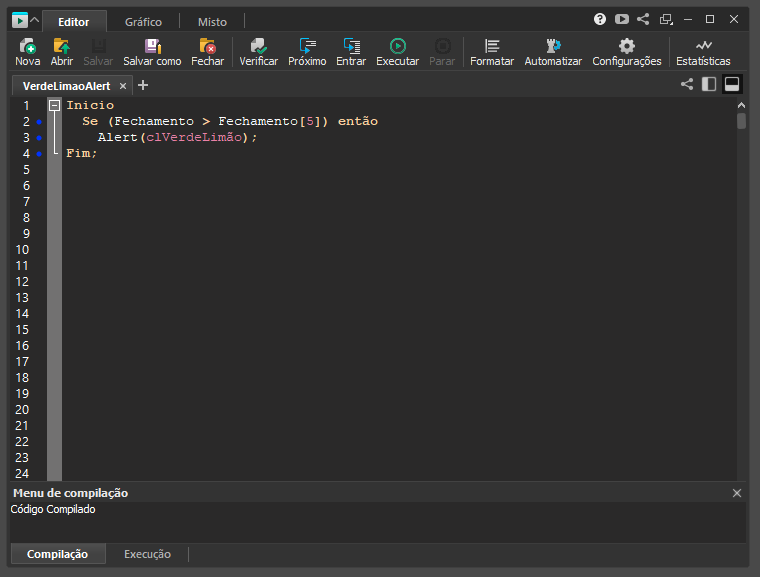Switch to the Misto tab

(x=212, y=22)
